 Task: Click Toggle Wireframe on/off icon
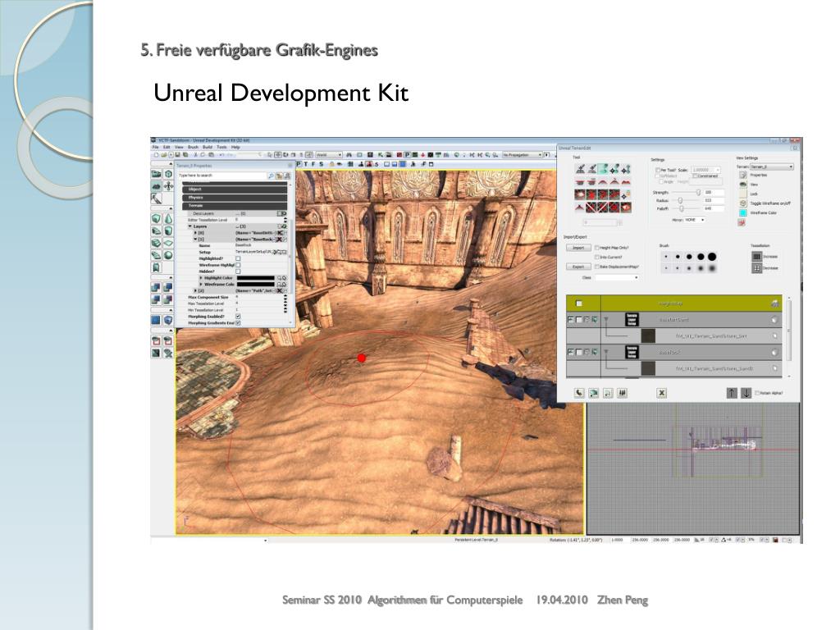point(743,203)
